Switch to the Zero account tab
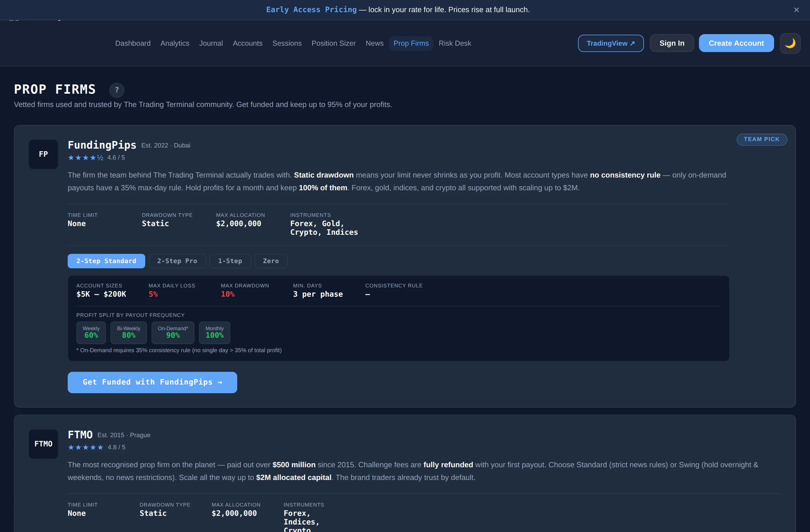Viewport: 810px width, 532px height. click(271, 261)
